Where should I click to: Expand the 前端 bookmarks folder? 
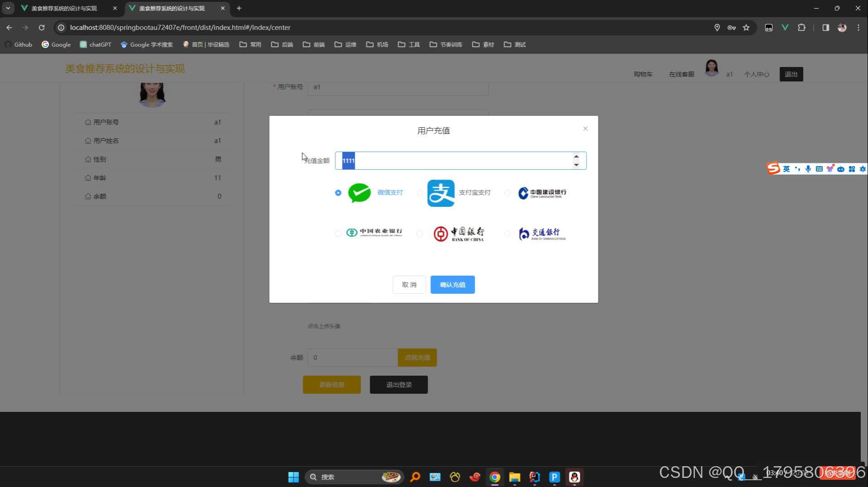(x=314, y=44)
